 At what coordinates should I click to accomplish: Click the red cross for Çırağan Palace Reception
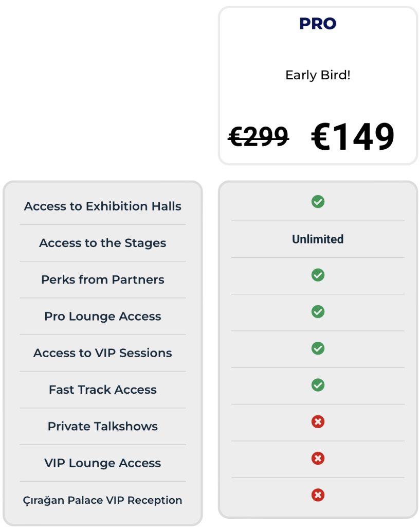[318, 495]
